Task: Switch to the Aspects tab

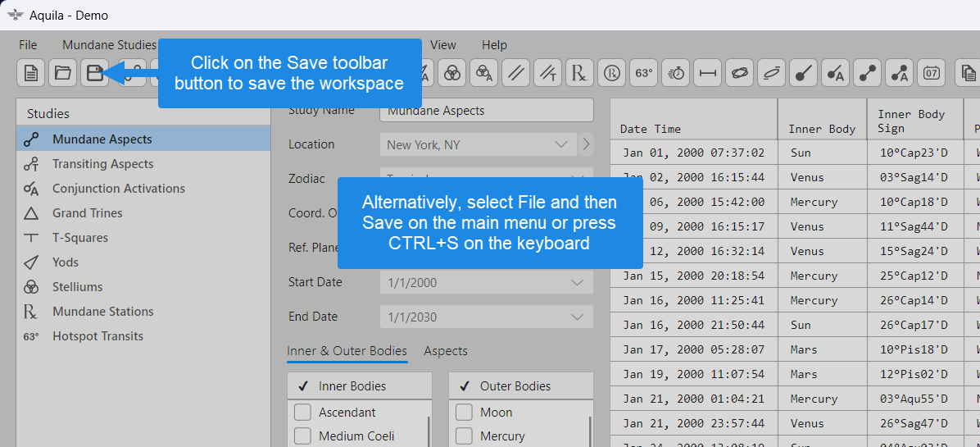Action: [446, 351]
